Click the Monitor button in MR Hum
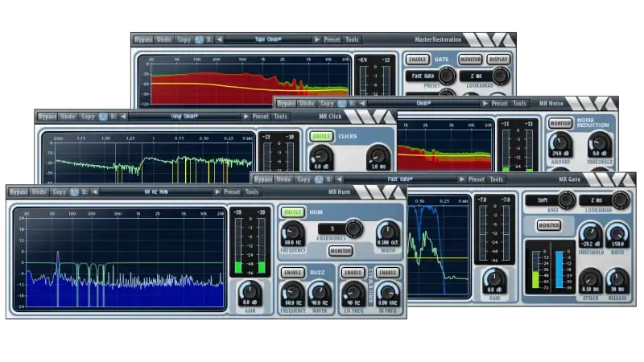 [341, 251]
